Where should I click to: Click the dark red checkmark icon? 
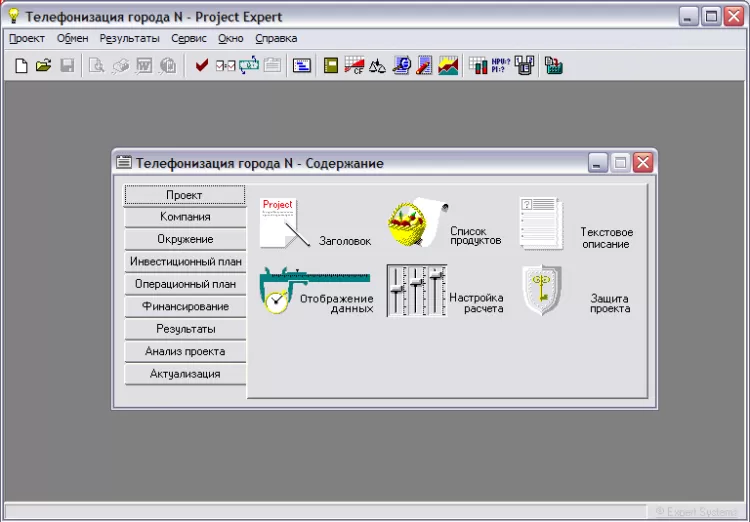pyautogui.click(x=202, y=65)
